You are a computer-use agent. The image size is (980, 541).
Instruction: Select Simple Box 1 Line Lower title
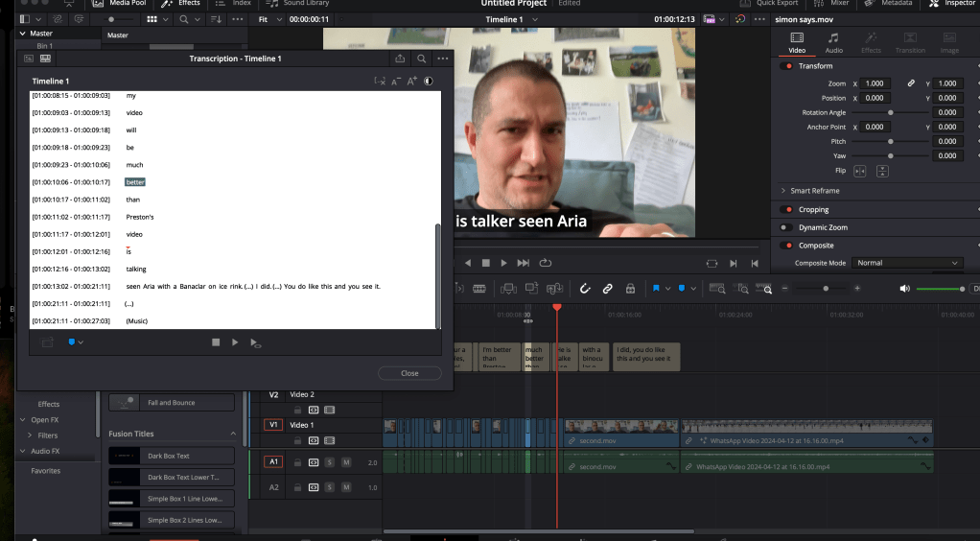tap(172, 499)
